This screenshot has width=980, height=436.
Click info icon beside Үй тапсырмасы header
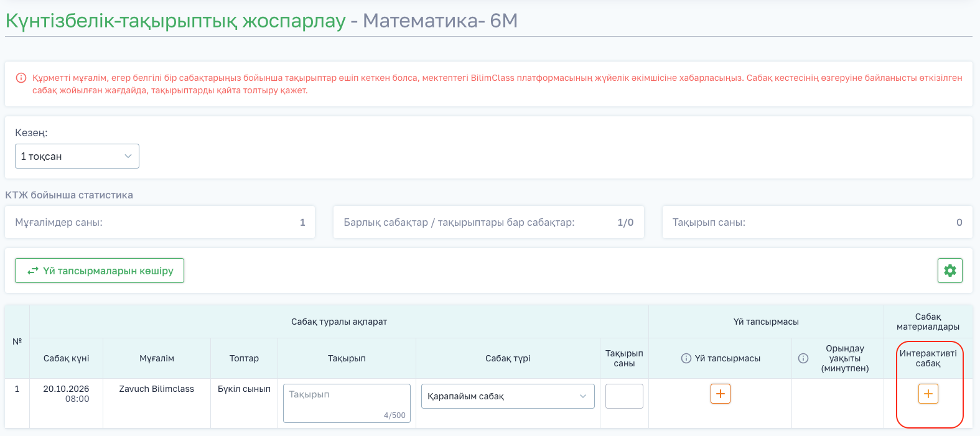pos(686,358)
